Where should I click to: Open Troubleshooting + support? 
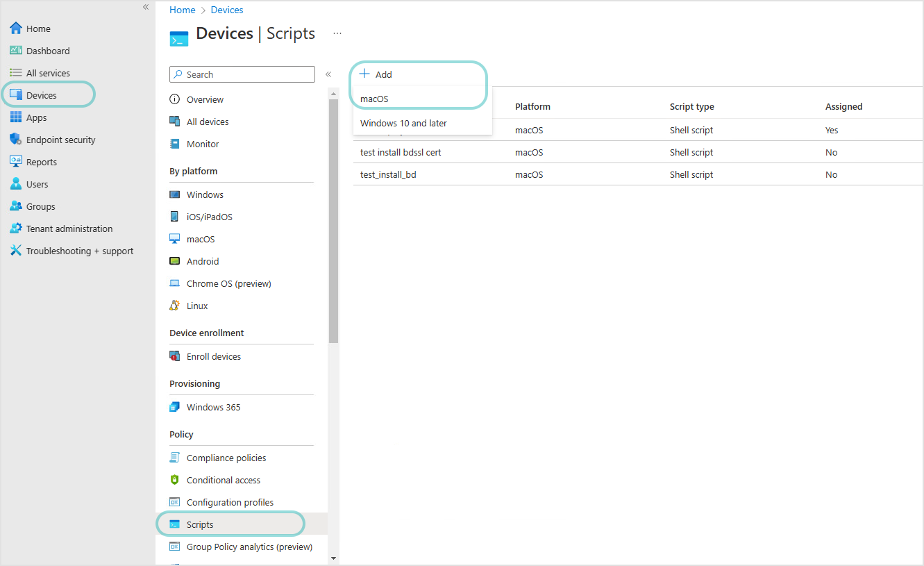pyautogui.click(x=80, y=250)
